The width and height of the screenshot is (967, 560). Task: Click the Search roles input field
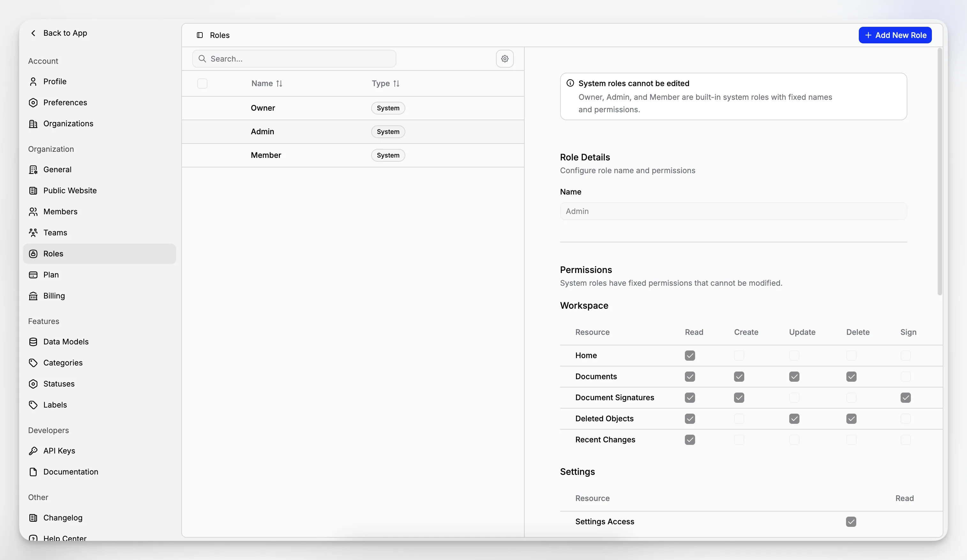click(x=294, y=59)
